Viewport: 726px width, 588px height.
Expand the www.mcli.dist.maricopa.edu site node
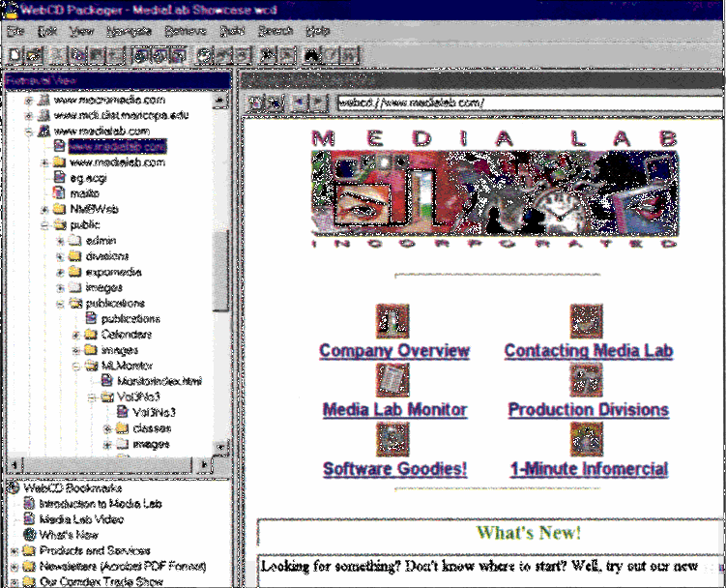pyautogui.click(x=29, y=115)
